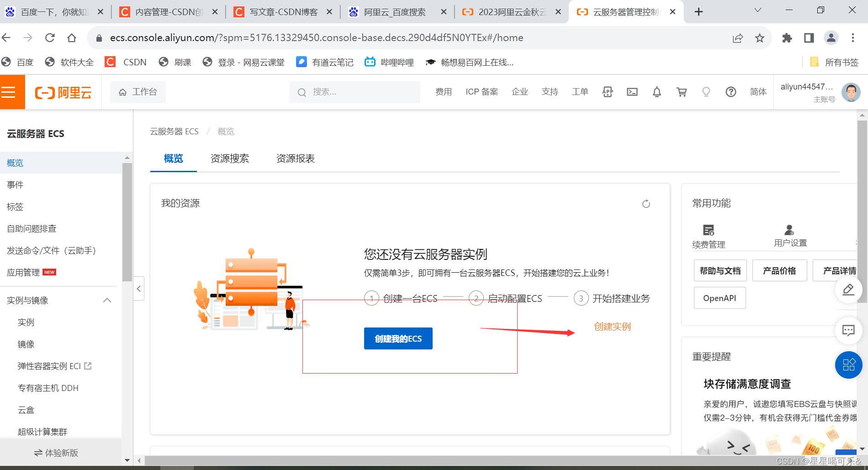Open 工单 in top navigation
This screenshot has height=470, width=868.
(580, 92)
